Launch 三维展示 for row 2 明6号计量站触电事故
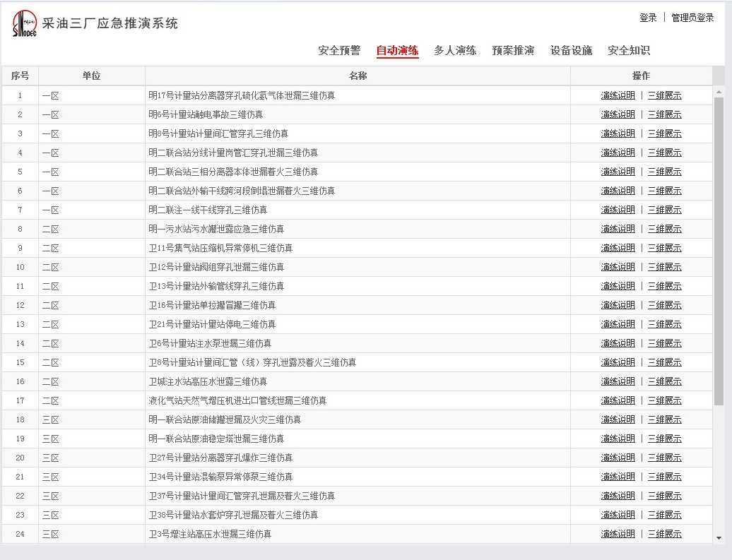 [665, 114]
